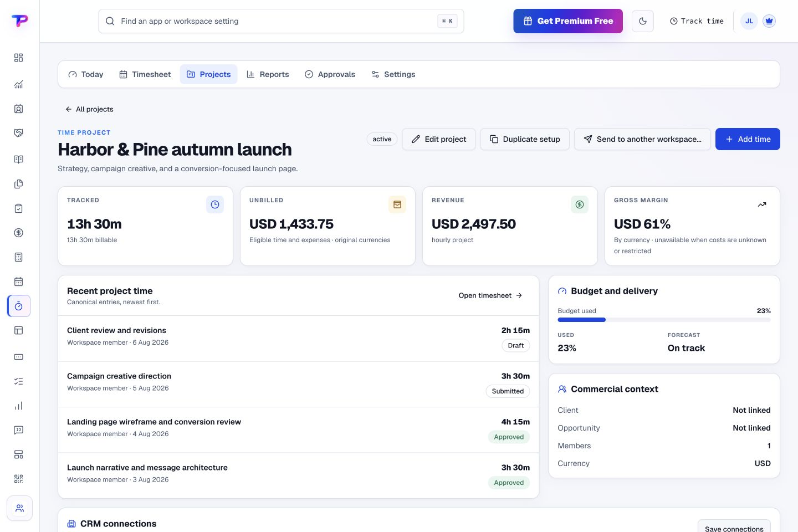Open the calendar icon in sidebar
This screenshot has height=532, width=798.
pyautogui.click(x=18, y=282)
